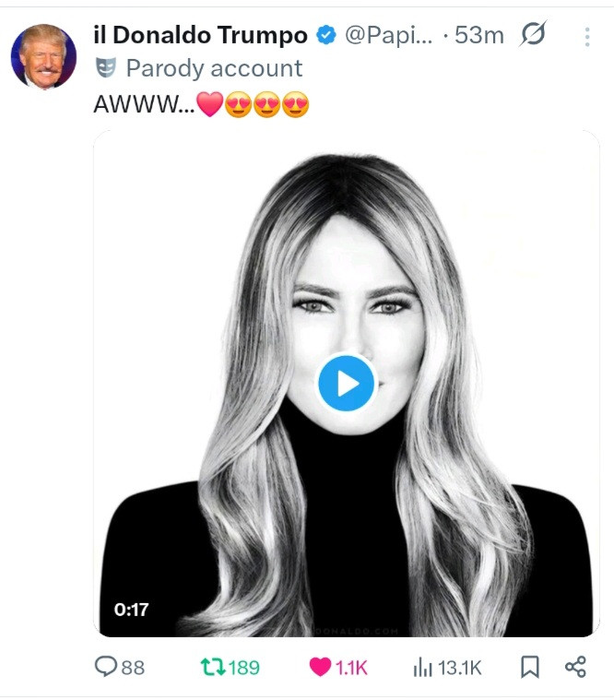Open view analytics bar chart icon

click(x=422, y=667)
